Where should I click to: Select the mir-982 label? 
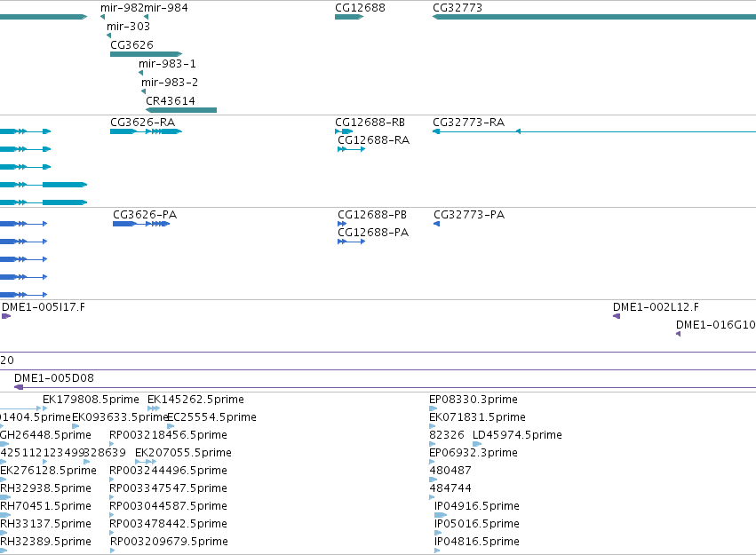point(122,8)
